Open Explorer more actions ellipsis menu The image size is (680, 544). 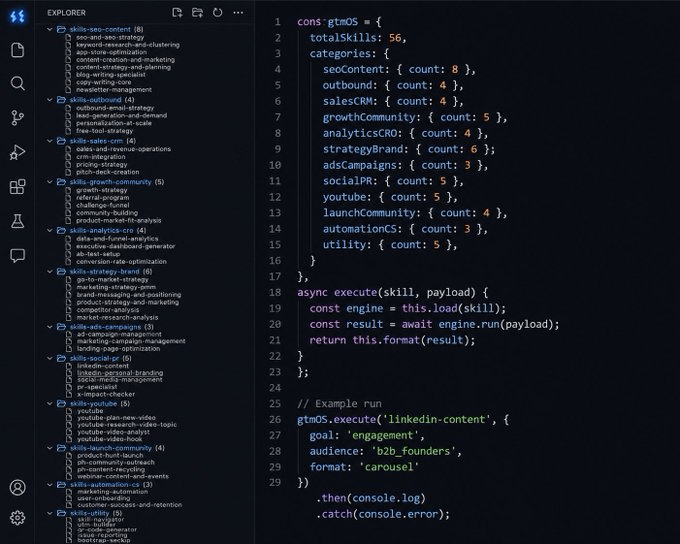point(238,13)
